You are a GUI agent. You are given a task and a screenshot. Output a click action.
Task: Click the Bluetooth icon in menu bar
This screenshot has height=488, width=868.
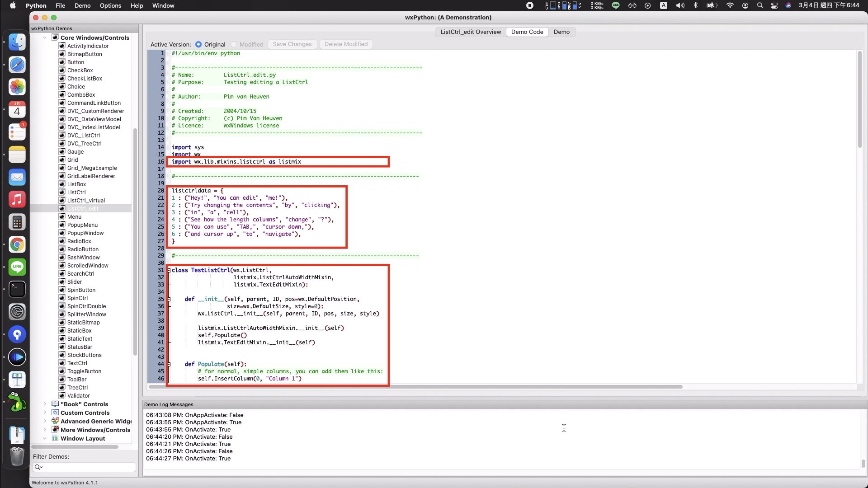(696, 5)
